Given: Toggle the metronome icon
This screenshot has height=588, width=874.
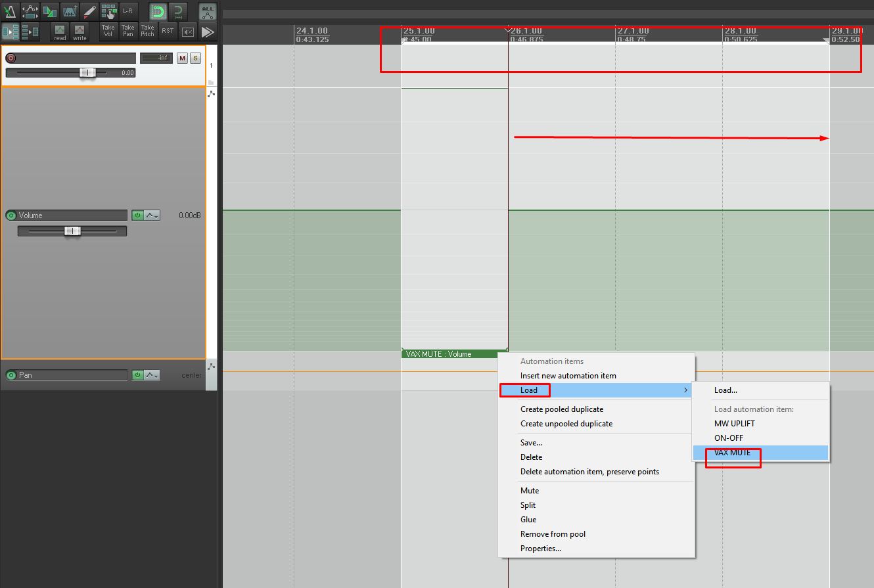Looking at the screenshot, I should 10,11.
